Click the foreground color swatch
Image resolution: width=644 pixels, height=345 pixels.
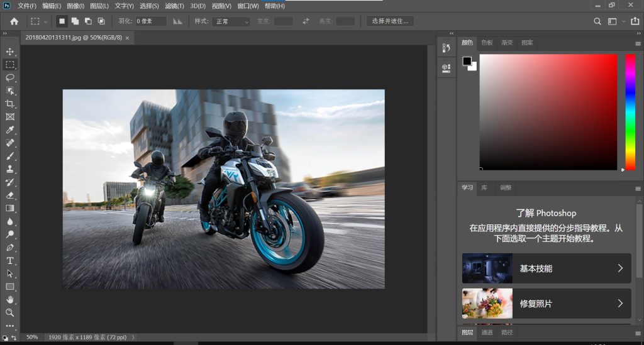click(467, 61)
